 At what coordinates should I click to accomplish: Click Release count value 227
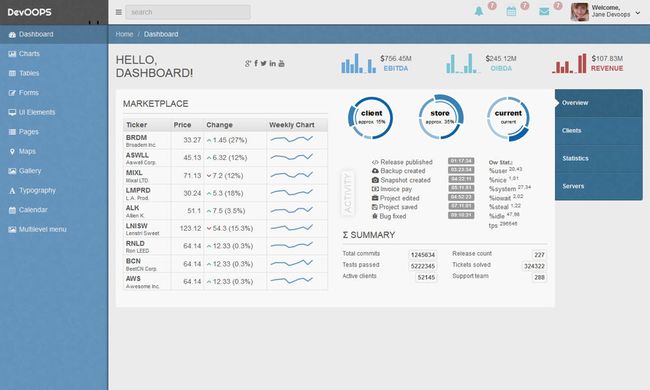click(x=539, y=255)
